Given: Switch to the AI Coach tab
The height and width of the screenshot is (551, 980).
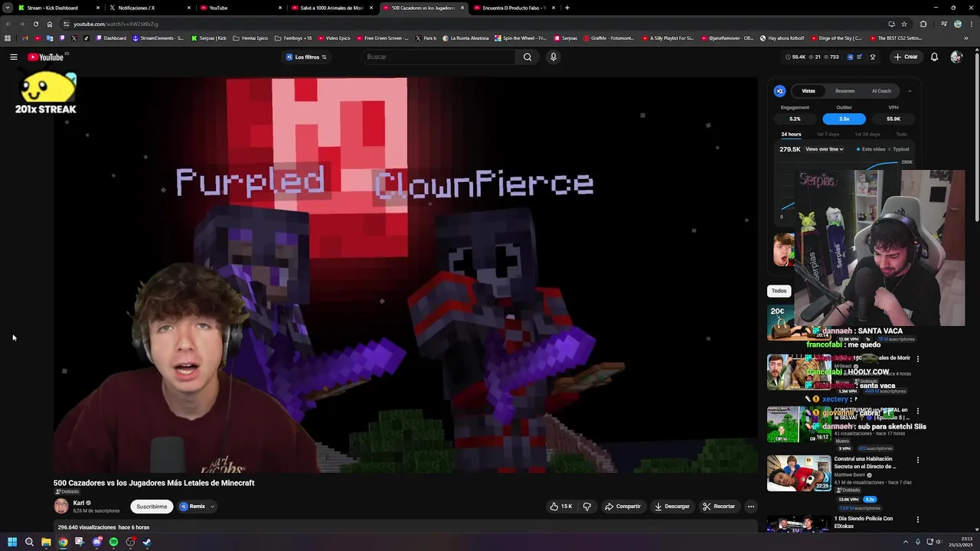Looking at the screenshot, I should click(881, 91).
